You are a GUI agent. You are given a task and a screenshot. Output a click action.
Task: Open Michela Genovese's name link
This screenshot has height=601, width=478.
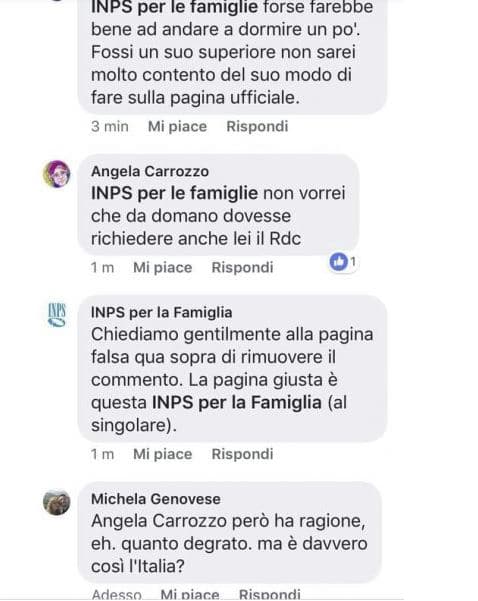click(x=156, y=499)
